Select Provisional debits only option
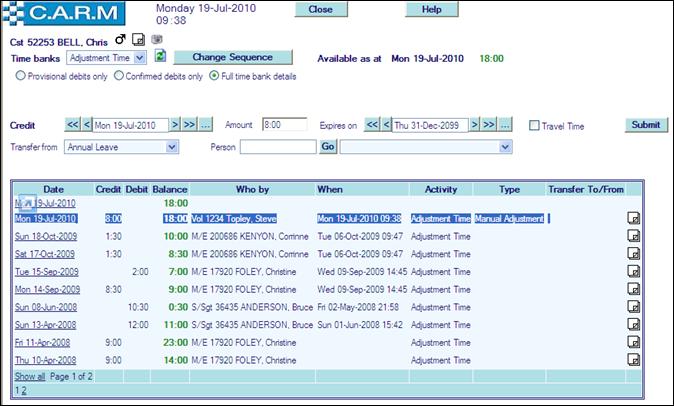The height and width of the screenshot is (406, 674). 21,75
